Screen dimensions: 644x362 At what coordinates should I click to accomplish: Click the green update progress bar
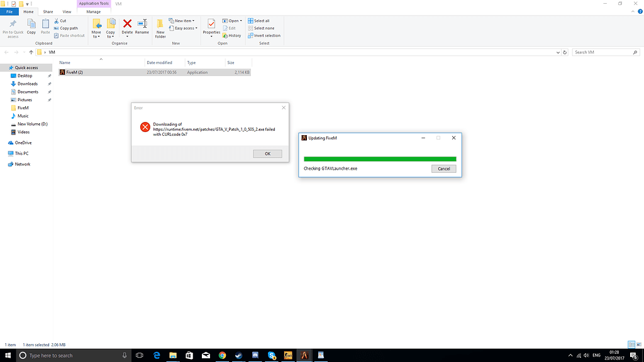pos(379,160)
